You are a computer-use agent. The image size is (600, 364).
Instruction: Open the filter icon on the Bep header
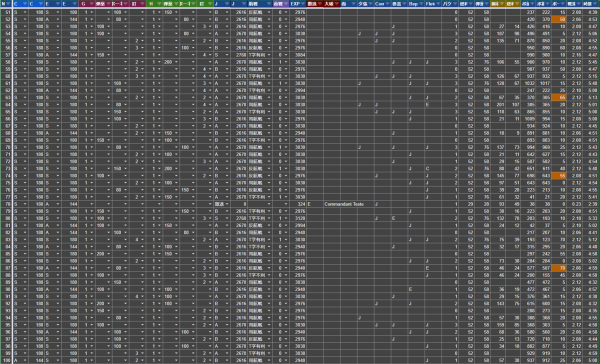tap(422, 3)
